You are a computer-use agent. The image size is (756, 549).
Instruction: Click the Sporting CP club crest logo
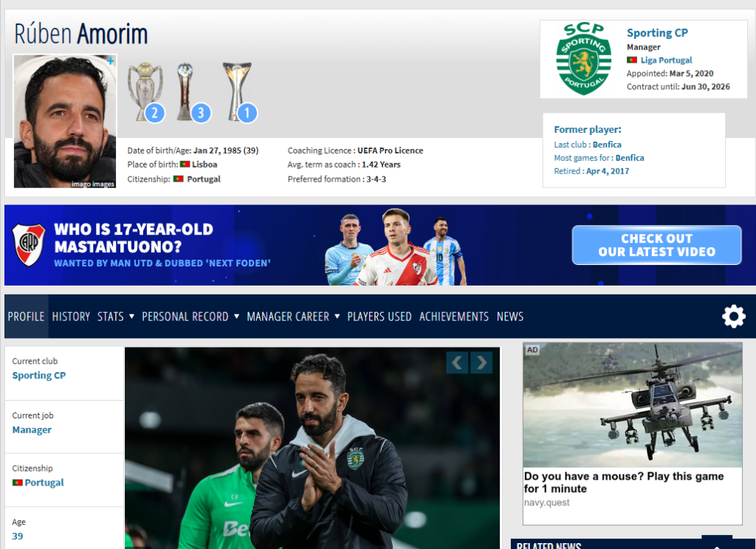coord(583,59)
